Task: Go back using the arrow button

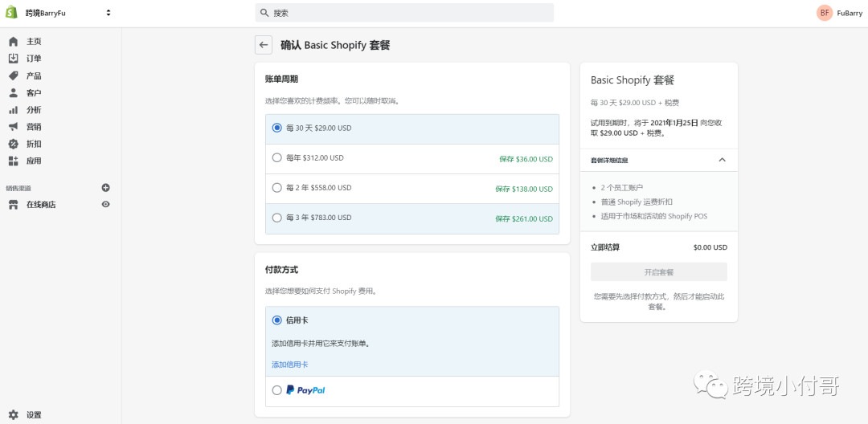Action: click(264, 45)
